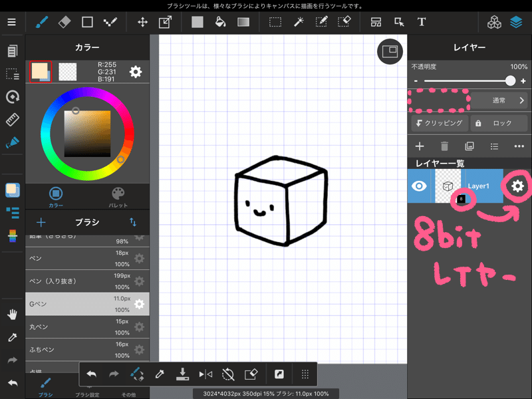Select the Layer1 thumbnail
The image size is (532, 399).
(448, 186)
